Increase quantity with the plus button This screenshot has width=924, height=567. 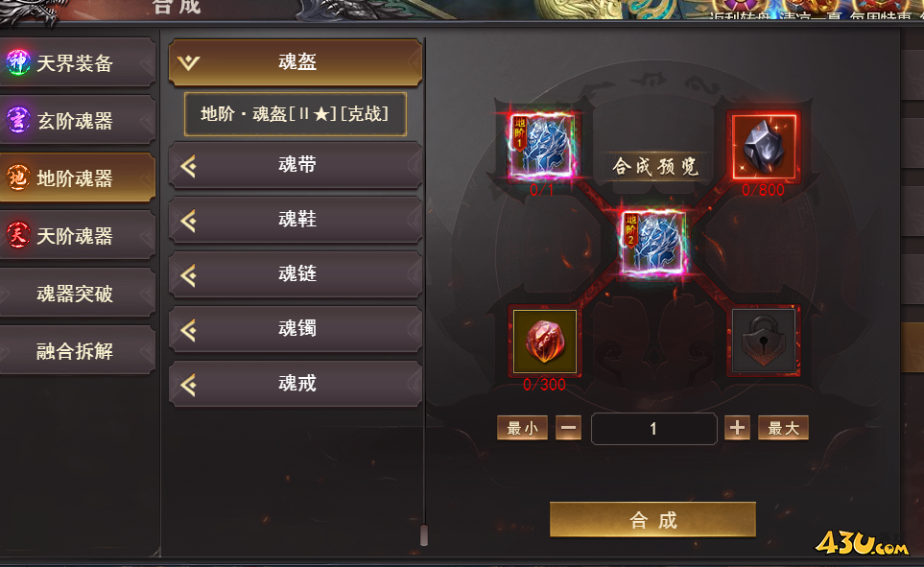pyautogui.click(x=737, y=428)
